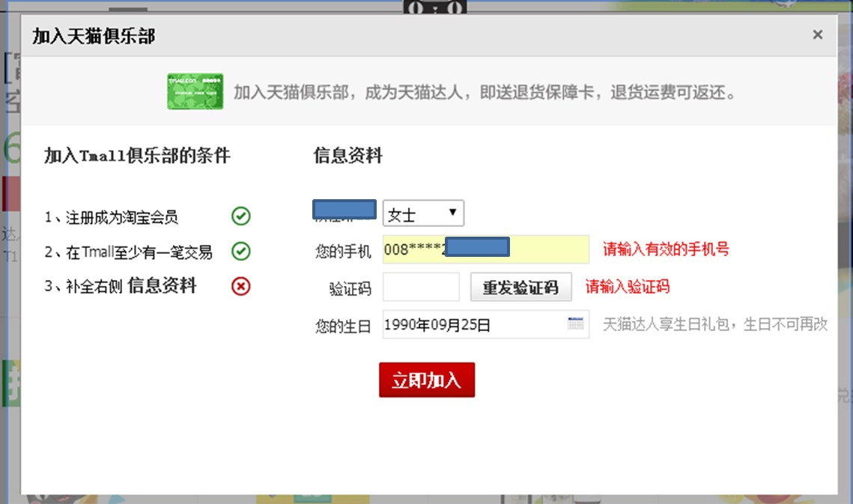
Task: Click green checkmark next to 在Tmall至少有一笔交易
Action: point(241,252)
